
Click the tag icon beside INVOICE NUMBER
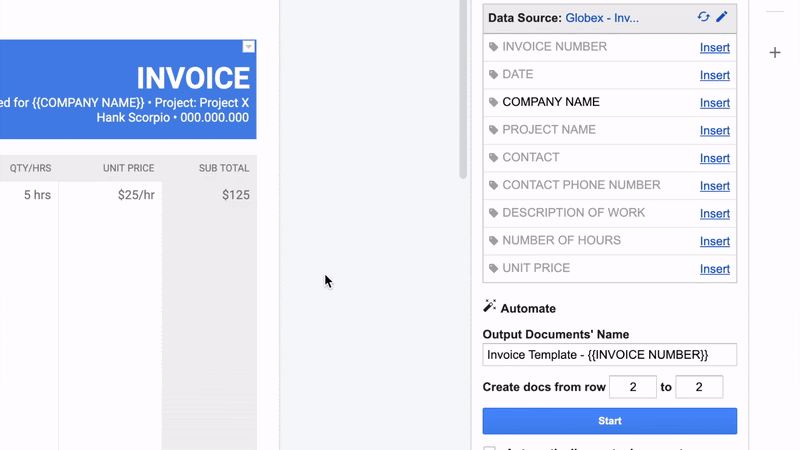pyautogui.click(x=493, y=47)
